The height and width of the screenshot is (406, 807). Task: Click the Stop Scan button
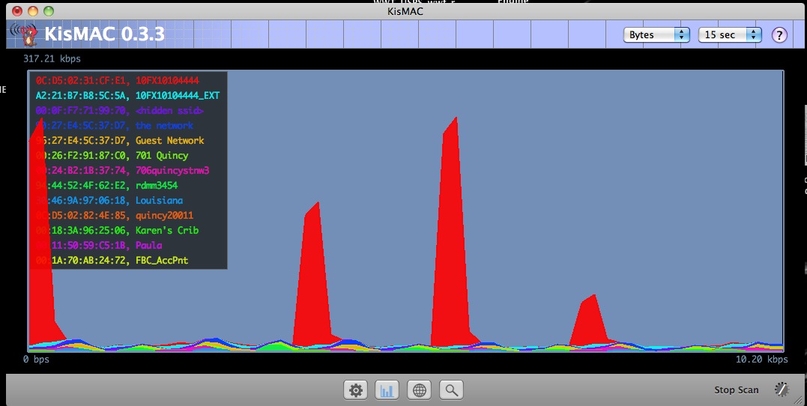coord(736,390)
